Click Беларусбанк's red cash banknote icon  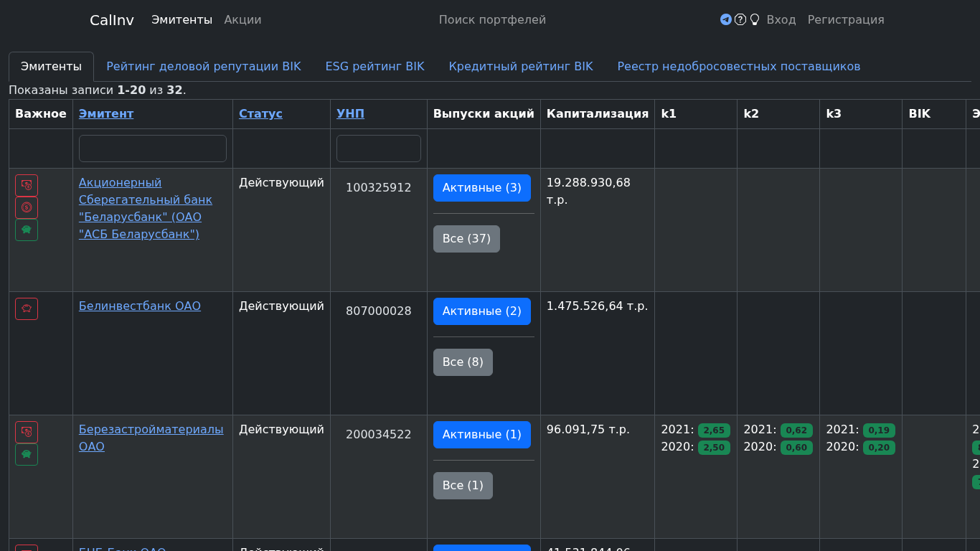pyautogui.click(x=27, y=185)
